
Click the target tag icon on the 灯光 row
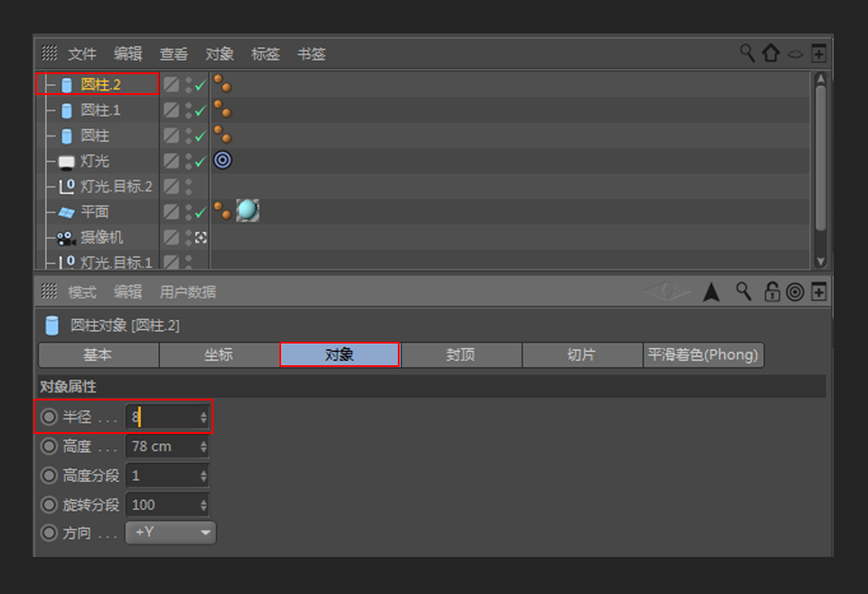(222, 160)
